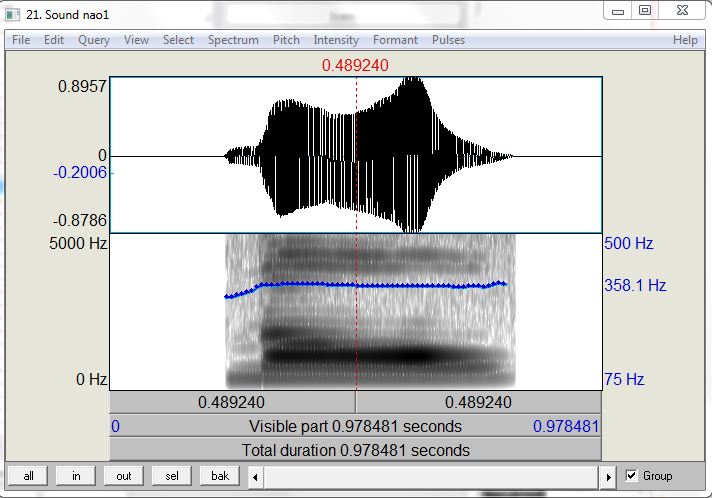Open the Select menu

178,40
